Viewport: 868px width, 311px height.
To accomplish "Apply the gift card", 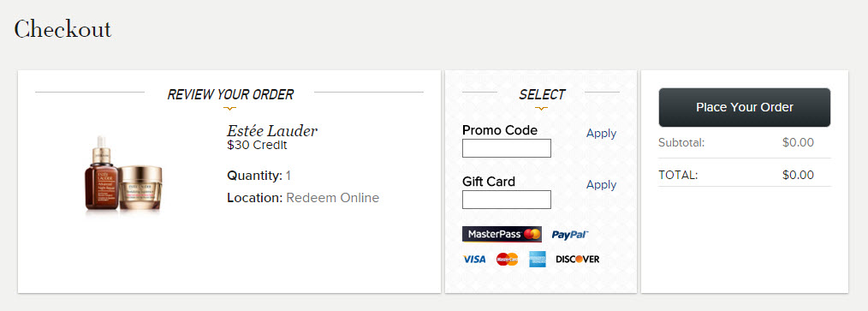I will pos(601,184).
